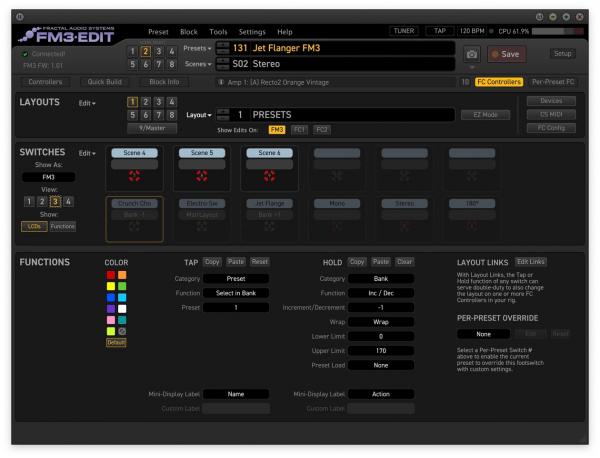
Task: Open HOLD Function dropdown showing Inc / Dec
Action: click(x=381, y=293)
